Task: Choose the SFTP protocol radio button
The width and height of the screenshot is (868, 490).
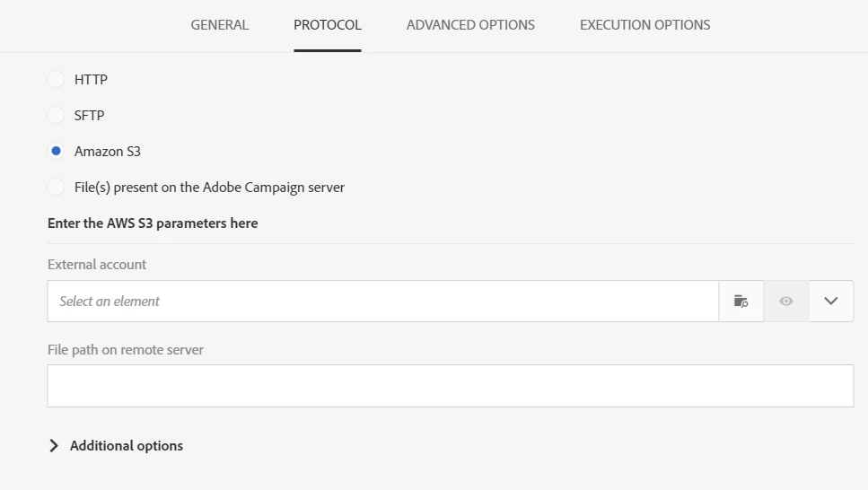Action: pyautogui.click(x=56, y=116)
